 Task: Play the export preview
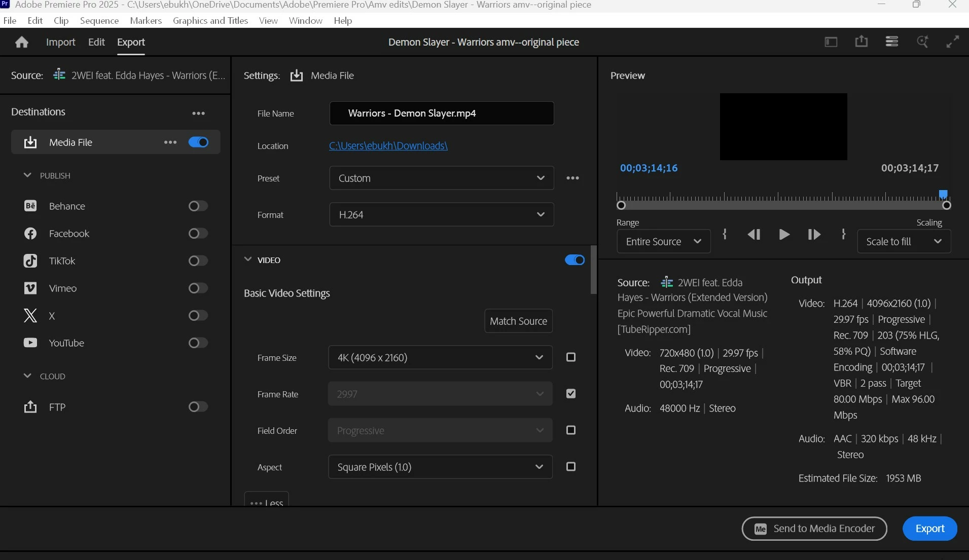tap(784, 234)
